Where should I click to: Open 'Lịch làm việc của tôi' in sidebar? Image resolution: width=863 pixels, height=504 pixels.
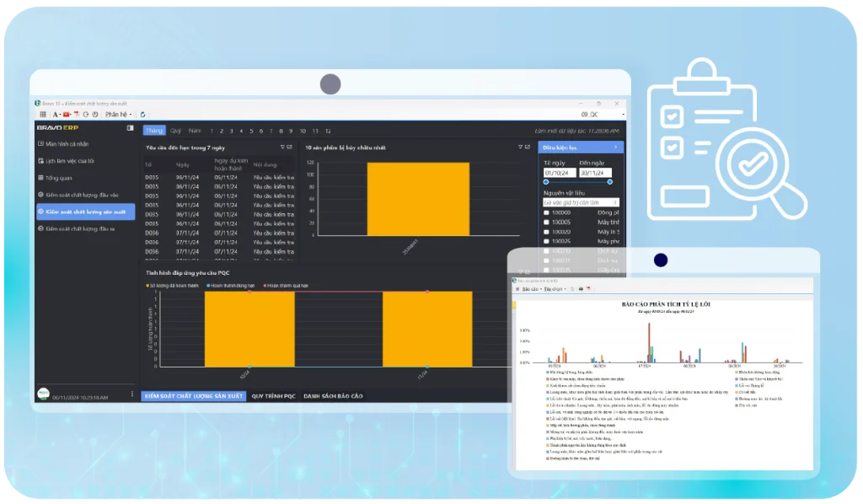click(x=70, y=160)
